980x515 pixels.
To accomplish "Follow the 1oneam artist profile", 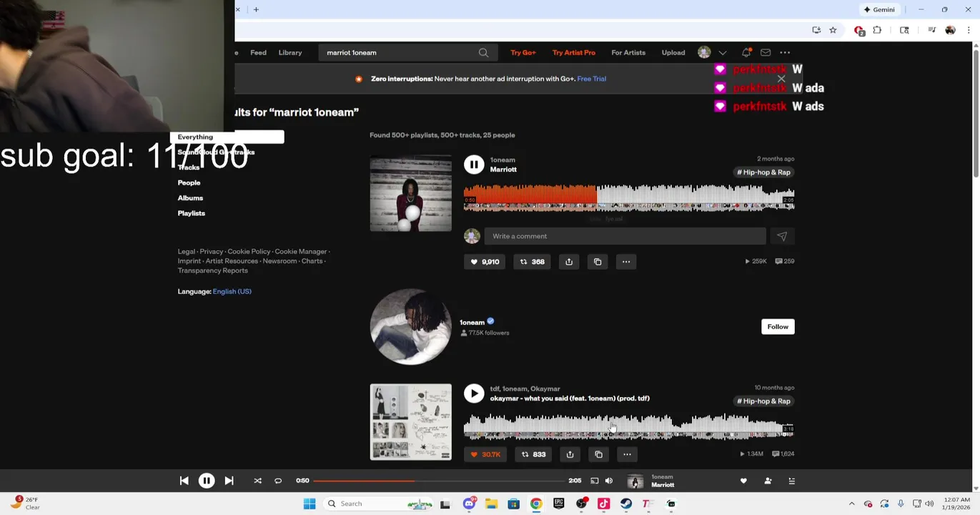I will click(778, 327).
